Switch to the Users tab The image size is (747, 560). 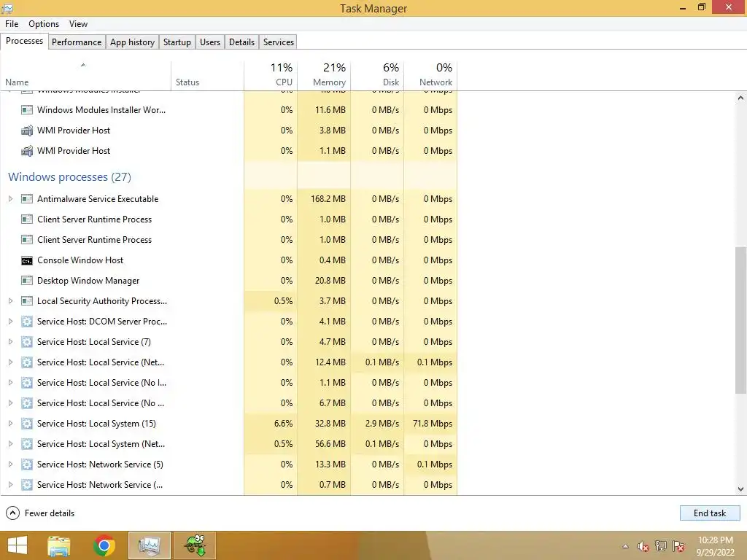pos(210,42)
